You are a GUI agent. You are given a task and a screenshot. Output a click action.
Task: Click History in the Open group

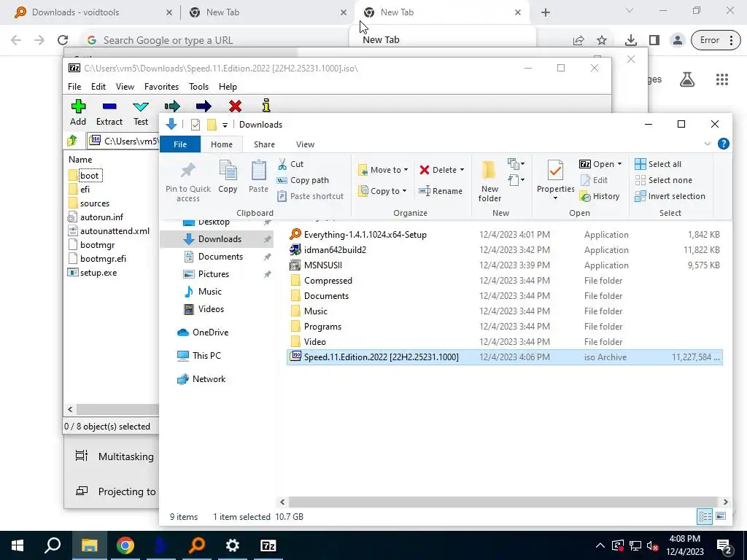[x=600, y=196]
